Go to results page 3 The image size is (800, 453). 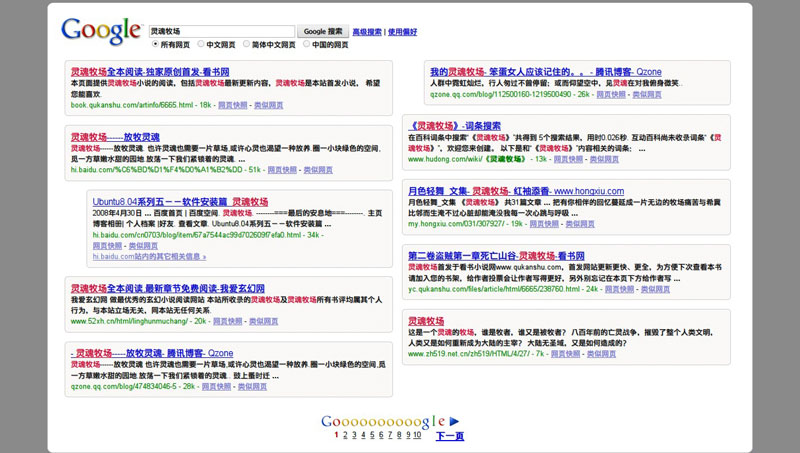point(355,435)
